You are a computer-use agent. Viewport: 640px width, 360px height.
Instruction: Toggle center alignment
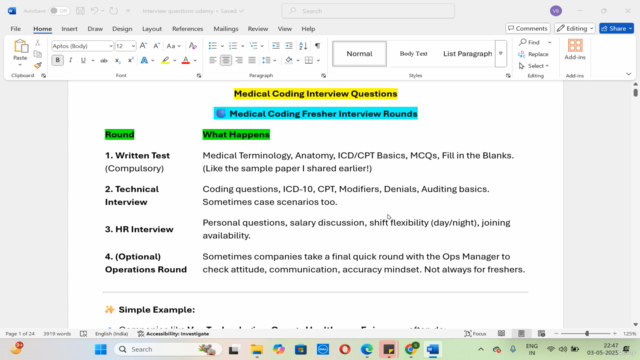point(226,60)
